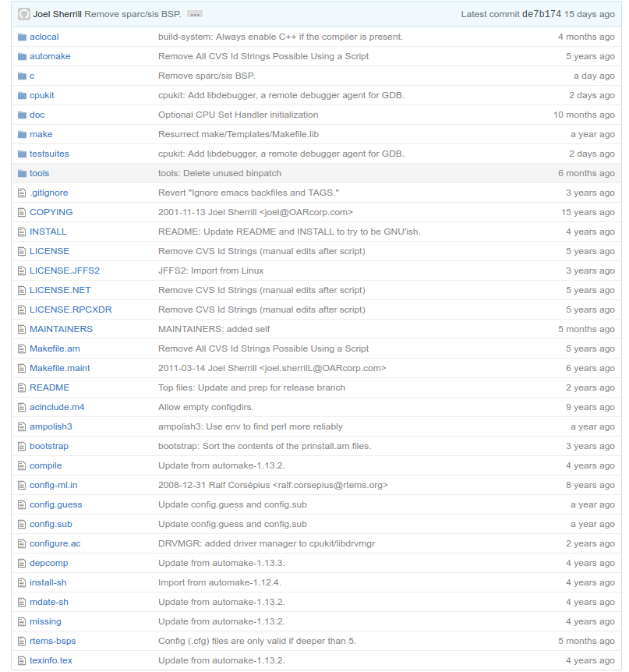Open the tools directory

[x=39, y=173]
